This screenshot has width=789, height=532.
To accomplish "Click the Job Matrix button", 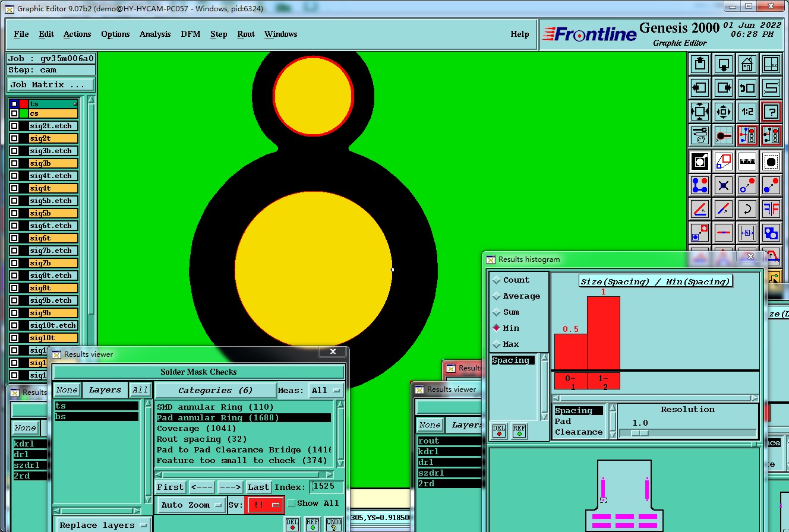I will click(51, 85).
